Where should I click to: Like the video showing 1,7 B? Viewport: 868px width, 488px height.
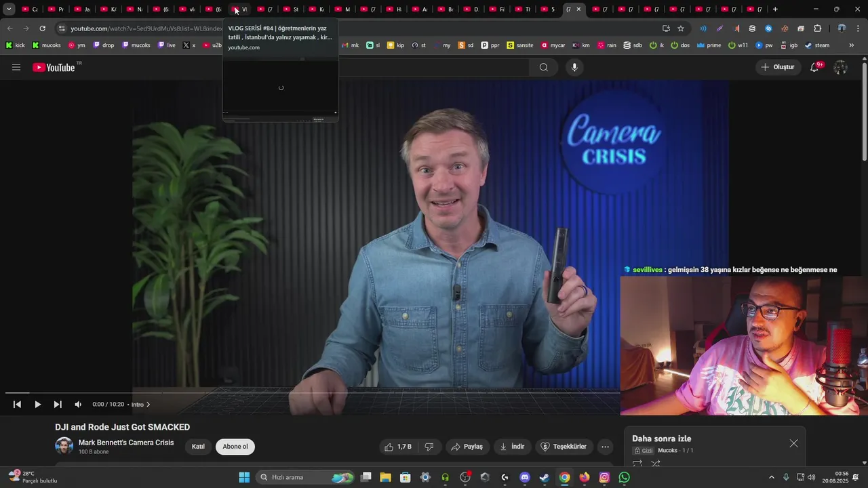click(398, 447)
